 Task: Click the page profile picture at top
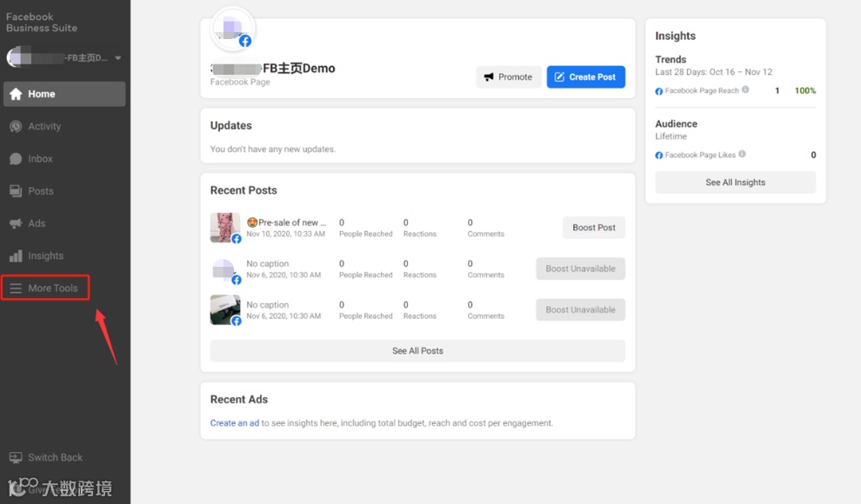(x=233, y=29)
